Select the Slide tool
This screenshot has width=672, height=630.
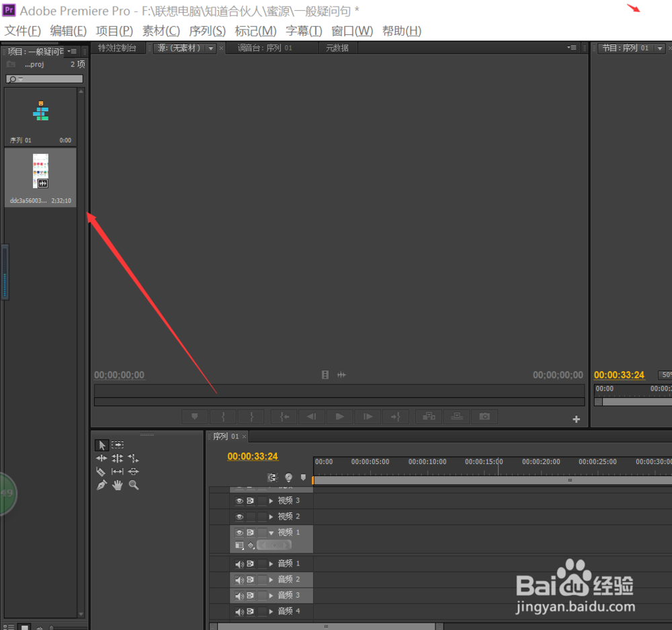(x=133, y=472)
